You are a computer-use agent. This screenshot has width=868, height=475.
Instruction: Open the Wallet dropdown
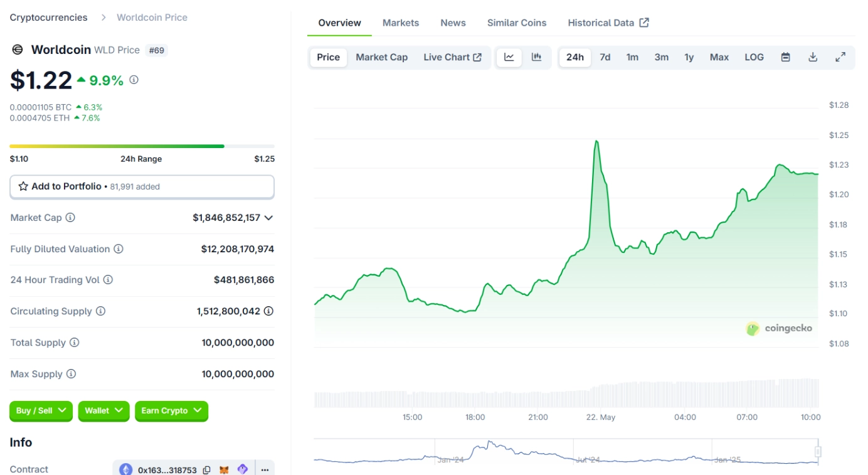103,411
